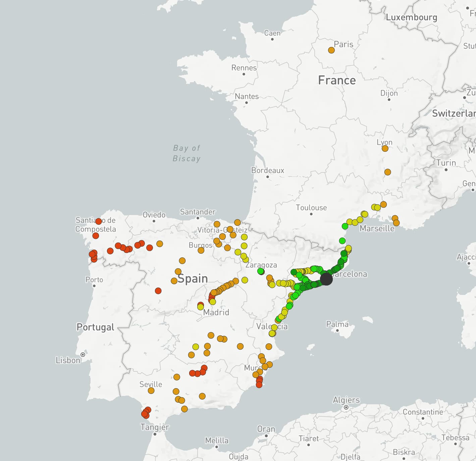Click the Lisbon capital city dot
Screen dimensions: 476x461
point(83,354)
